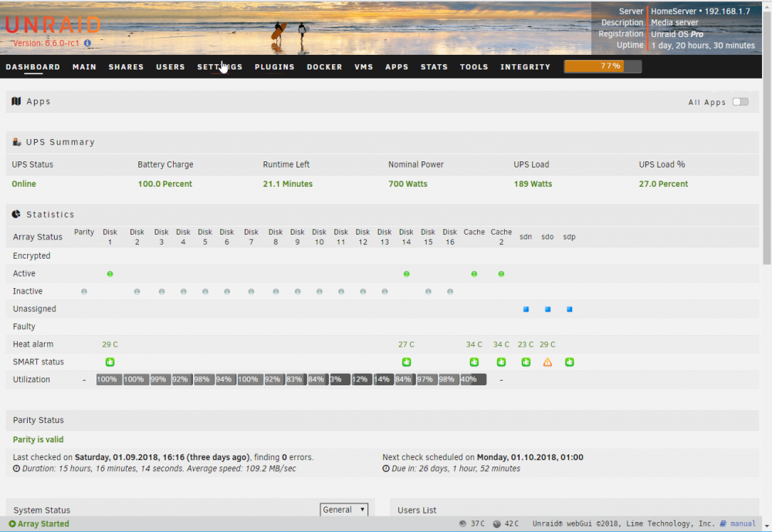Open the Integrity tab

(x=525, y=67)
